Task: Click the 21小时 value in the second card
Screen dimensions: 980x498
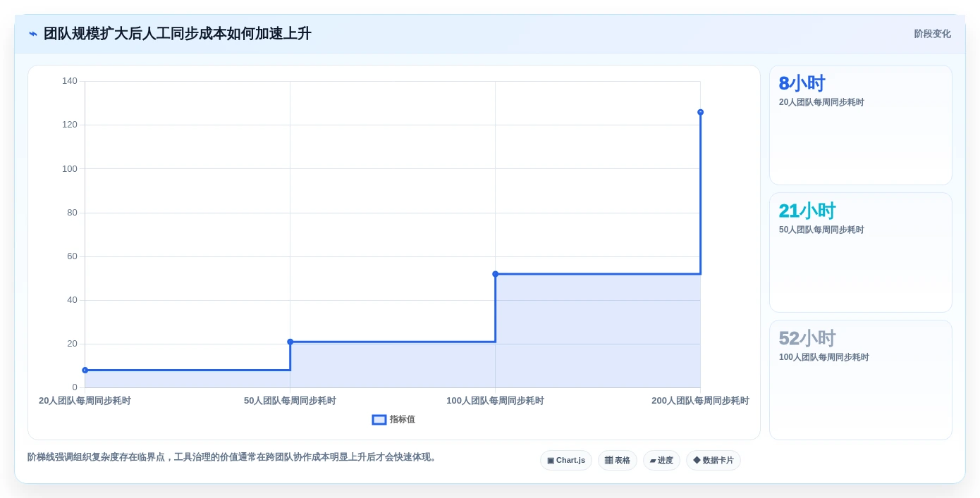Action: click(807, 211)
